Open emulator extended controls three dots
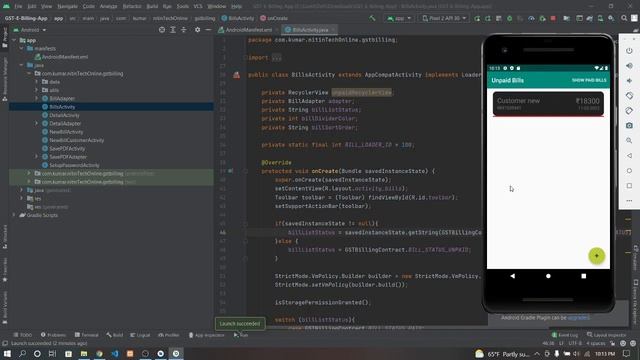This screenshot has height=360, width=640. click(629, 200)
